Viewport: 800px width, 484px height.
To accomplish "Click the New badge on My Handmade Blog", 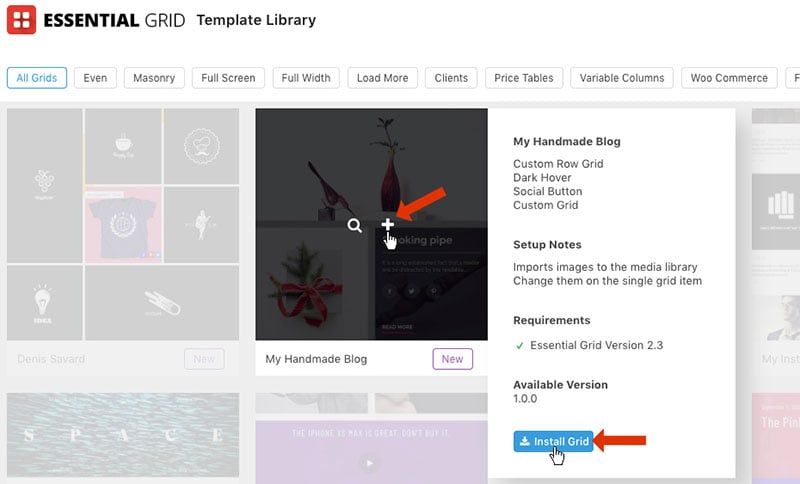I will point(453,359).
